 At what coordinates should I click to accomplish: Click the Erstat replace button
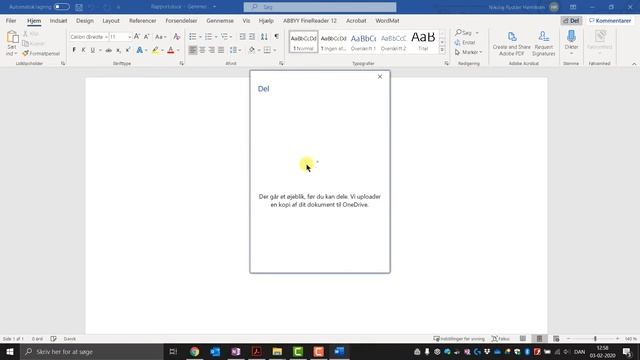(465, 42)
